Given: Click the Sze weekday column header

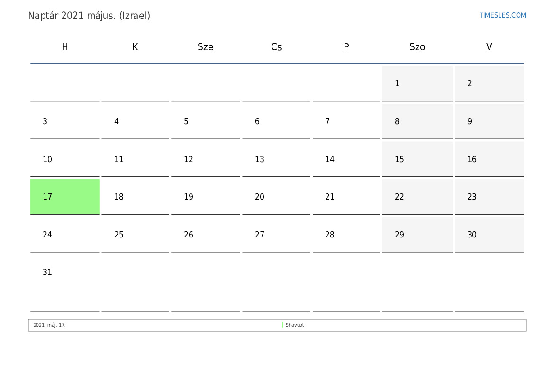Looking at the screenshot, I should click(x=205, y=46).
